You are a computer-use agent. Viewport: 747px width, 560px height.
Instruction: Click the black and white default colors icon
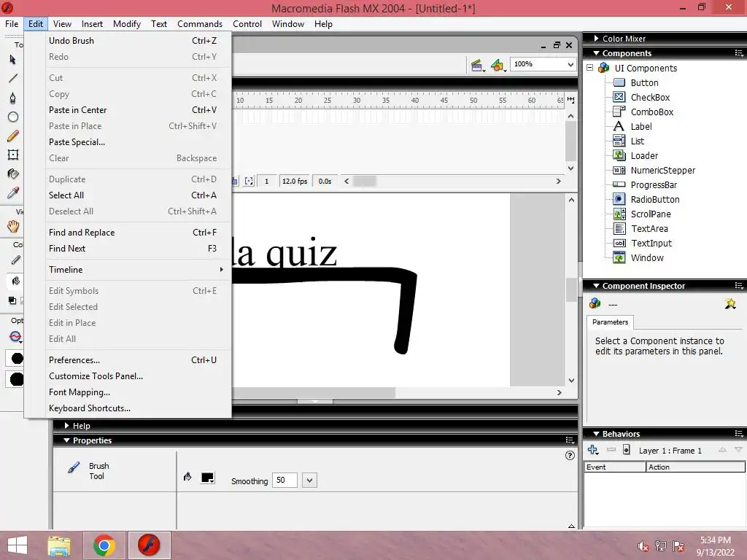click(x=12, y=300)
